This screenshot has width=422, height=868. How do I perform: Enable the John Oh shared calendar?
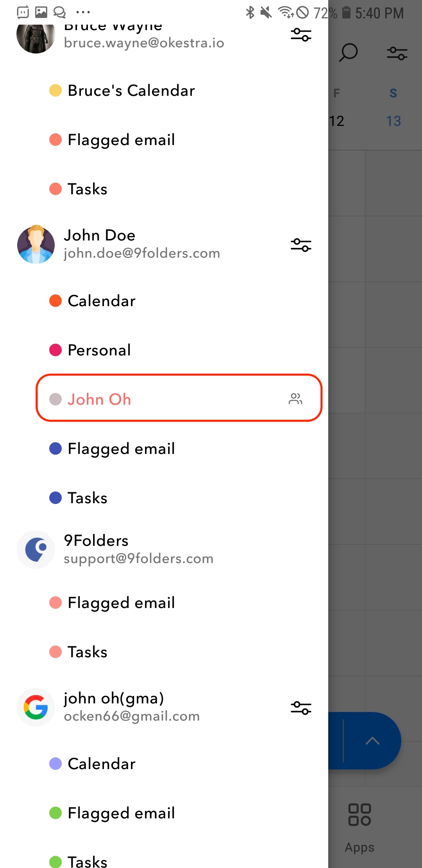point(99,399)
